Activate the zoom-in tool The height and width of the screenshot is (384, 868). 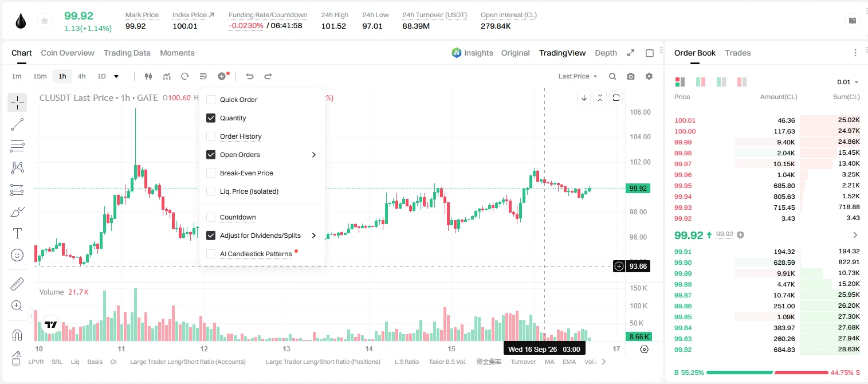coord(17,306)
